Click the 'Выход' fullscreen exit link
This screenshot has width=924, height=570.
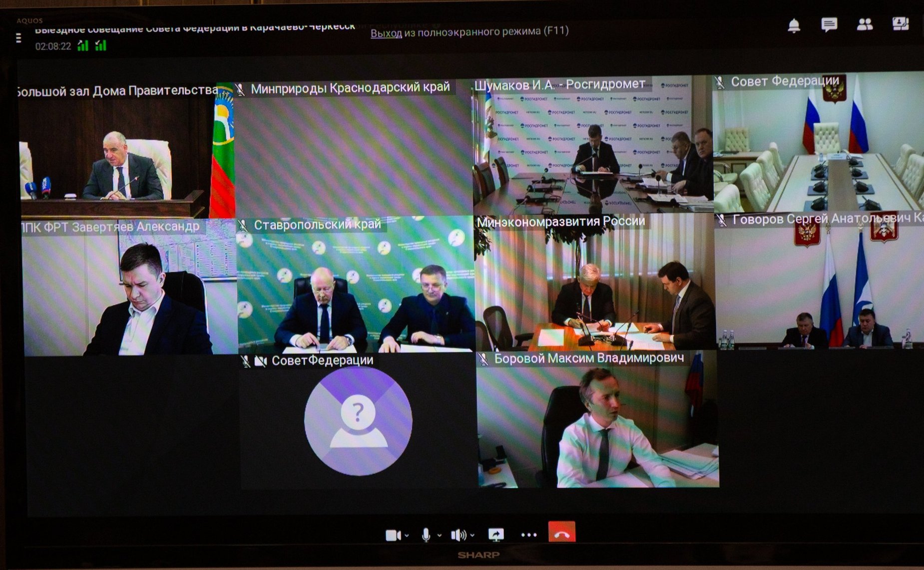[x=386, y=33]
